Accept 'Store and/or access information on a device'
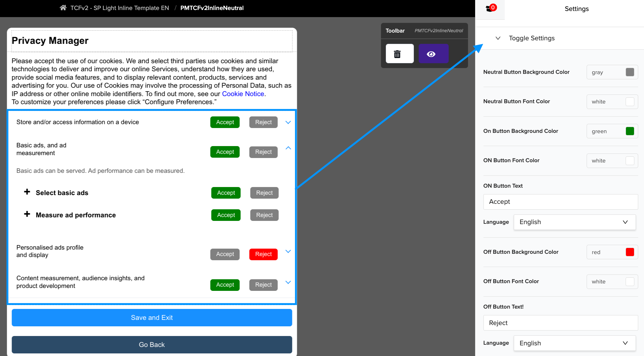Screen dimensions: 644x356 click(x=225, y=122)
